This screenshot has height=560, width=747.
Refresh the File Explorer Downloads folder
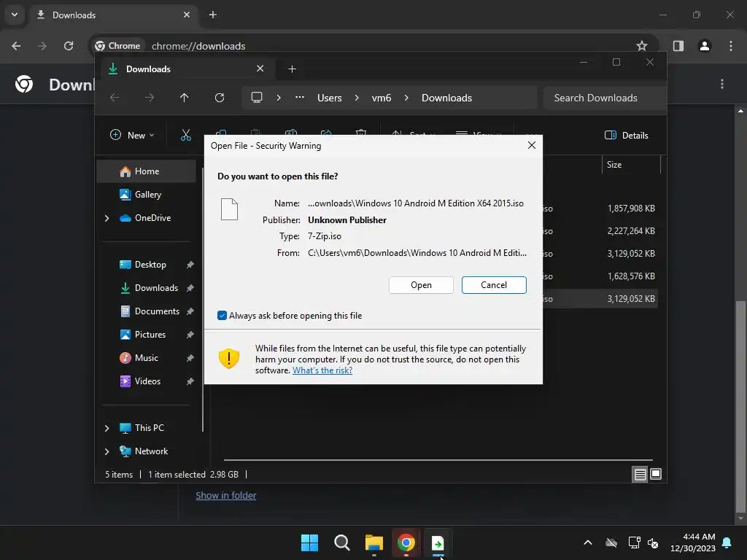219,98
